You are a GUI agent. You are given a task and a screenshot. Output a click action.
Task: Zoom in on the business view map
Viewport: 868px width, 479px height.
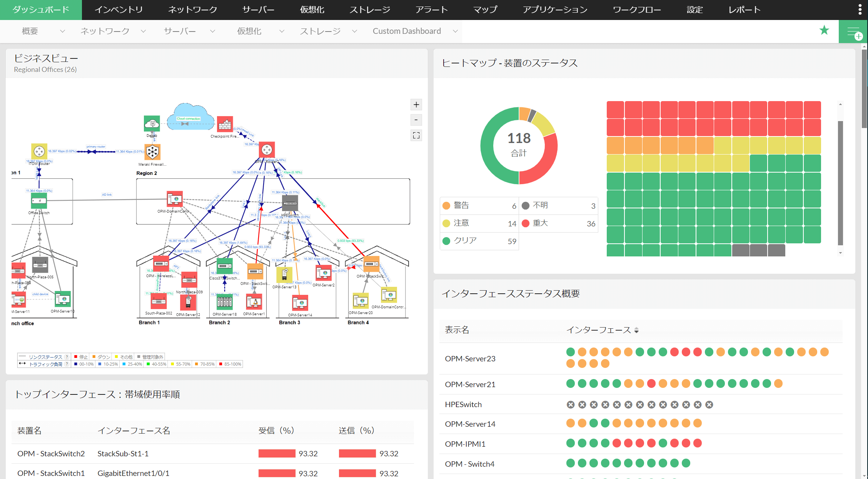click(x=416, y=105)
